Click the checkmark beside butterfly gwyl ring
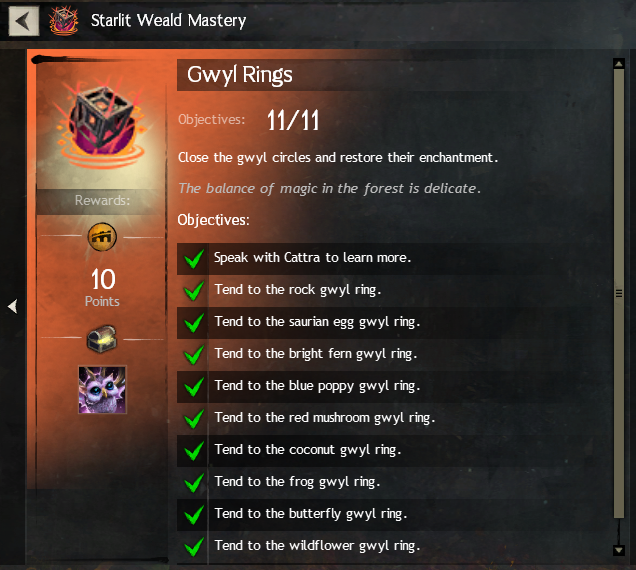Viewport: 636px width, 570px height. click(x=193, y=515)
